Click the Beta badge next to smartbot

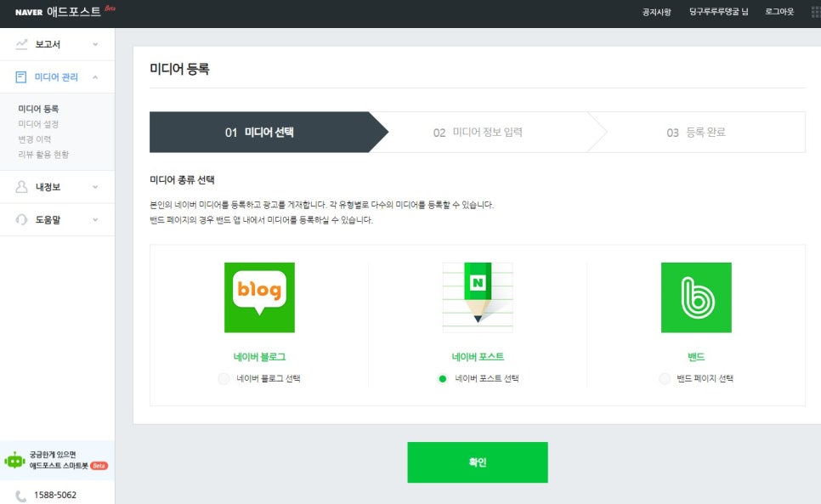click(x=99, y=466)
